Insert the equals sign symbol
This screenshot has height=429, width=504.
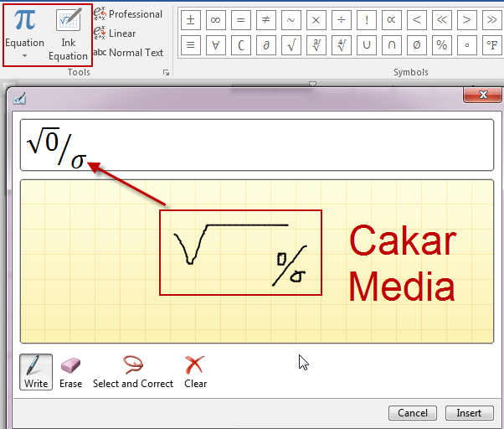(241, 20)
